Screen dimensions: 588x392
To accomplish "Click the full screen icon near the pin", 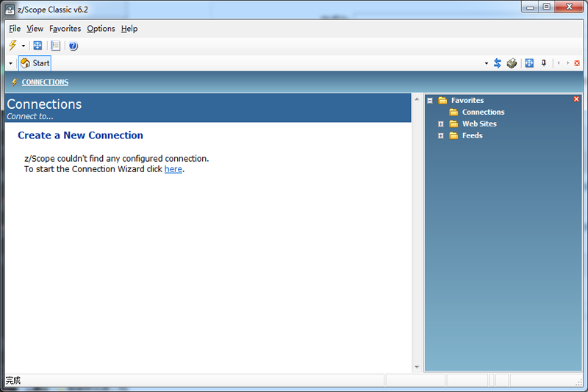I will (529, 63).
